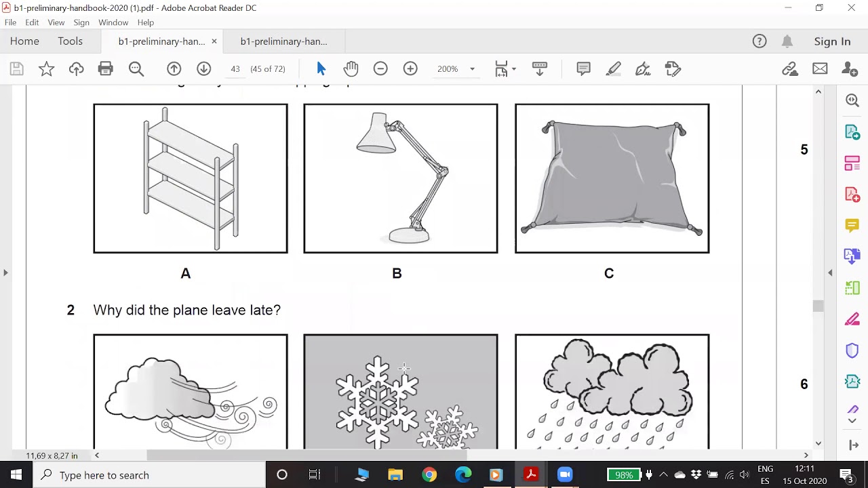The image size is (868, 488).
Task: Click the vertical scrollbar down arrow
Action: pos(818,443)
